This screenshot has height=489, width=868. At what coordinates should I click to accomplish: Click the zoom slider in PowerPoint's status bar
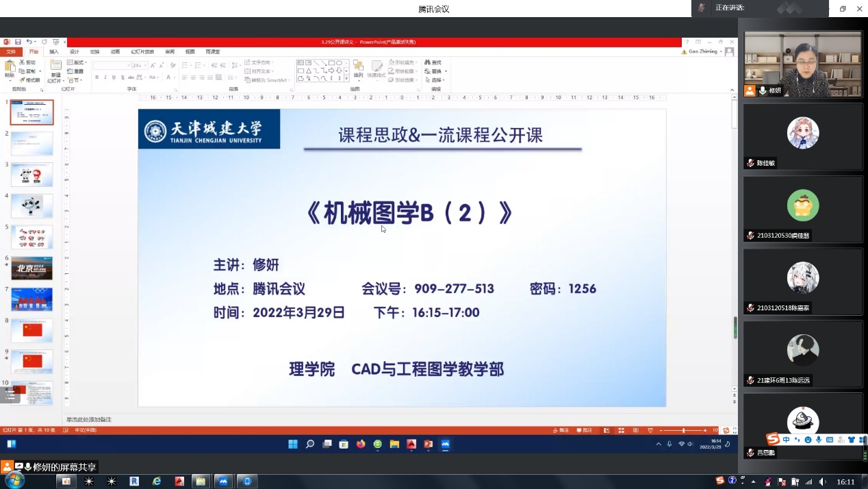(683, 430)
